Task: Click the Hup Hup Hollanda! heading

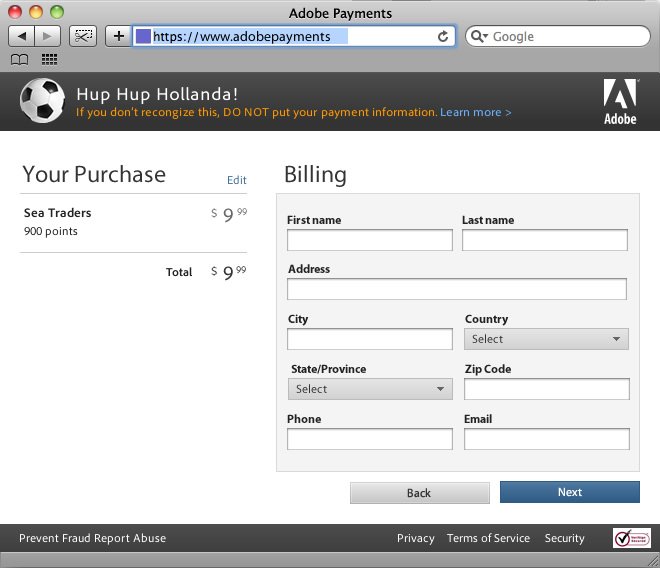Action: point(157,94)
